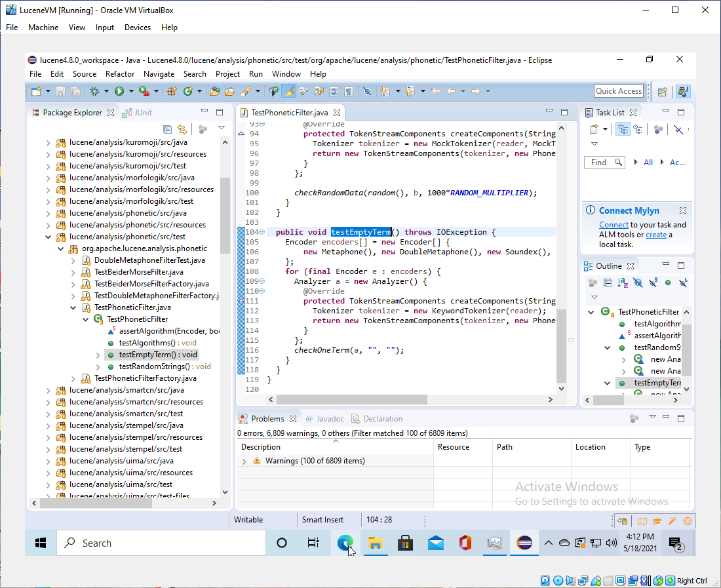Viewport: 721px width, 588px height.
Task: Click the Quick Access field
Action: pos(618,91)
